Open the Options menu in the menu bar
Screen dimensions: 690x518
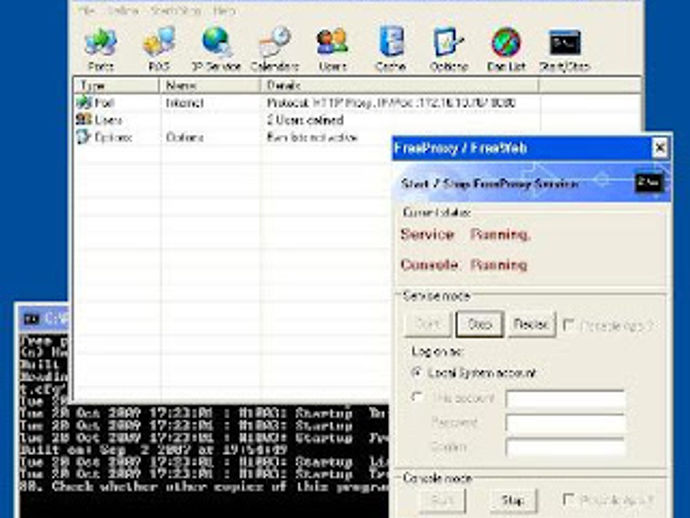[x=123, y=11]
